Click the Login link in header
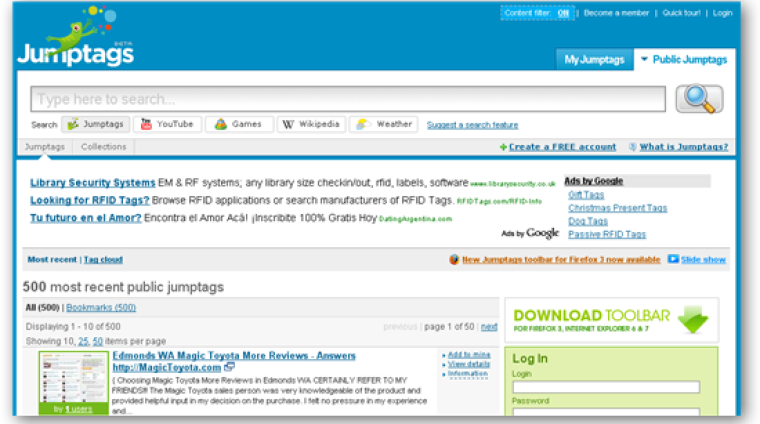 pos(722,13)
